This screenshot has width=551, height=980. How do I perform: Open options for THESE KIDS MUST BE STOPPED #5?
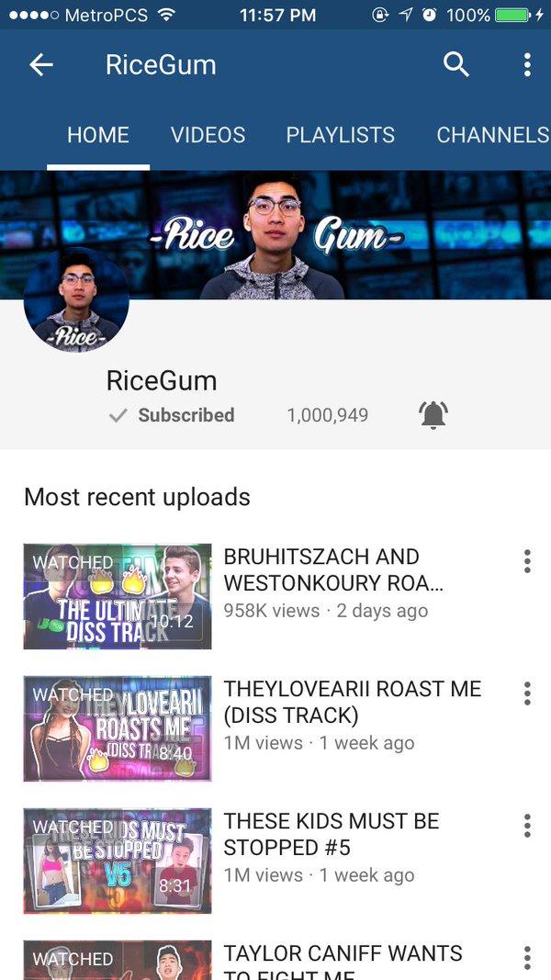pos(527,826)
